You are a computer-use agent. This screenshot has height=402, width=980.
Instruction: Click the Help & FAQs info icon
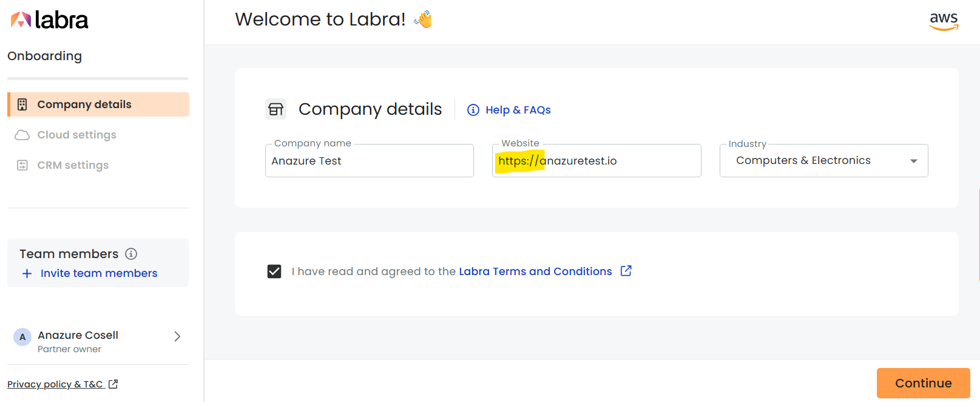pyautogui.click(x=473, y=110)
